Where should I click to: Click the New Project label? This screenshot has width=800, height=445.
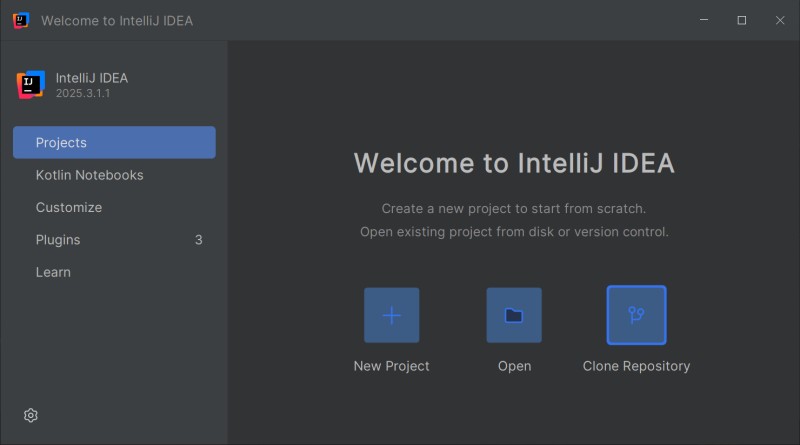(x=391, y=366)
